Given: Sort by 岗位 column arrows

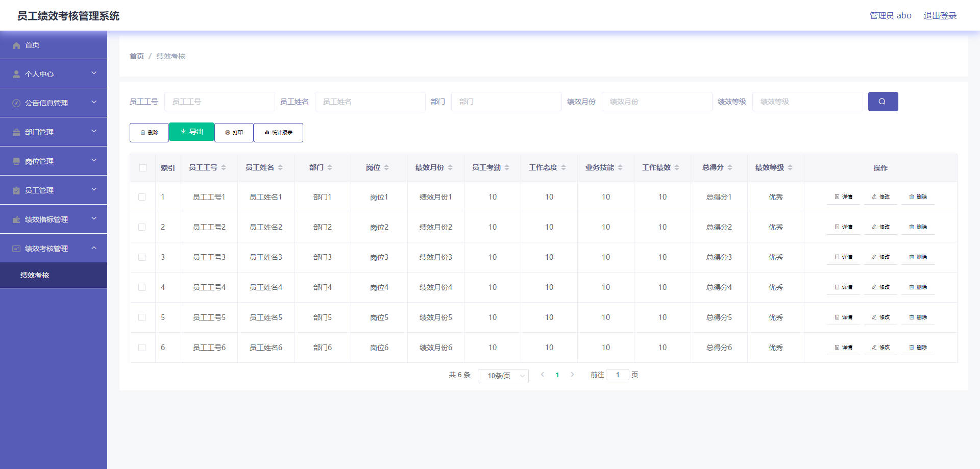Looking at the screenshot, I should (386, 167).
